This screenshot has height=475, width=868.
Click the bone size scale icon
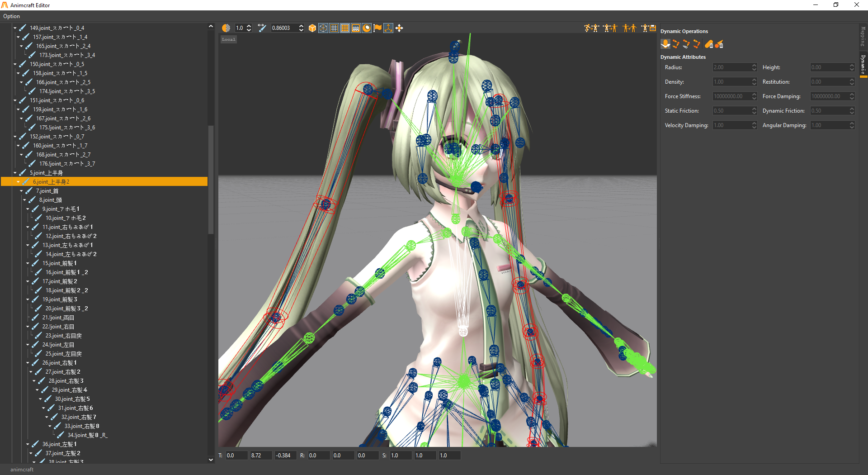tap(262, 28)
